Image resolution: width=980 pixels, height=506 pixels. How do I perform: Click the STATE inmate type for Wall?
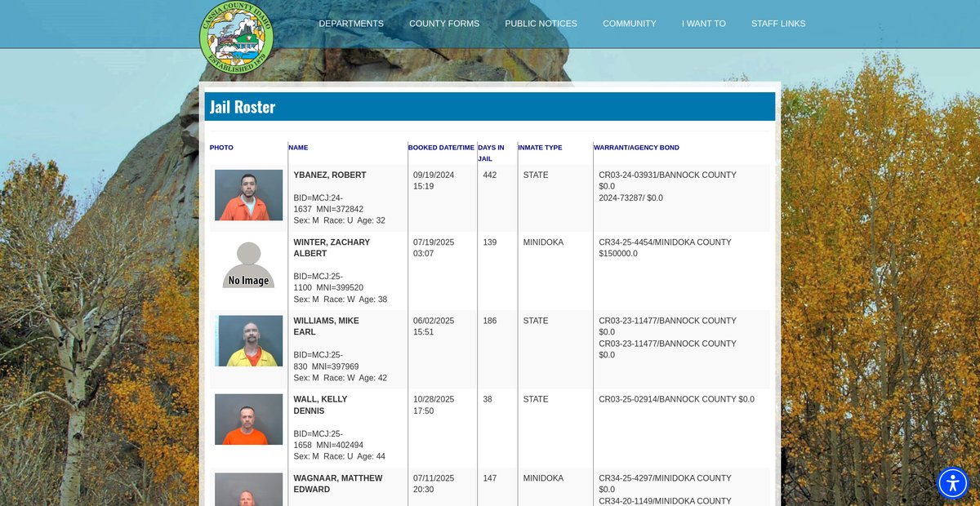coord(536,400)
